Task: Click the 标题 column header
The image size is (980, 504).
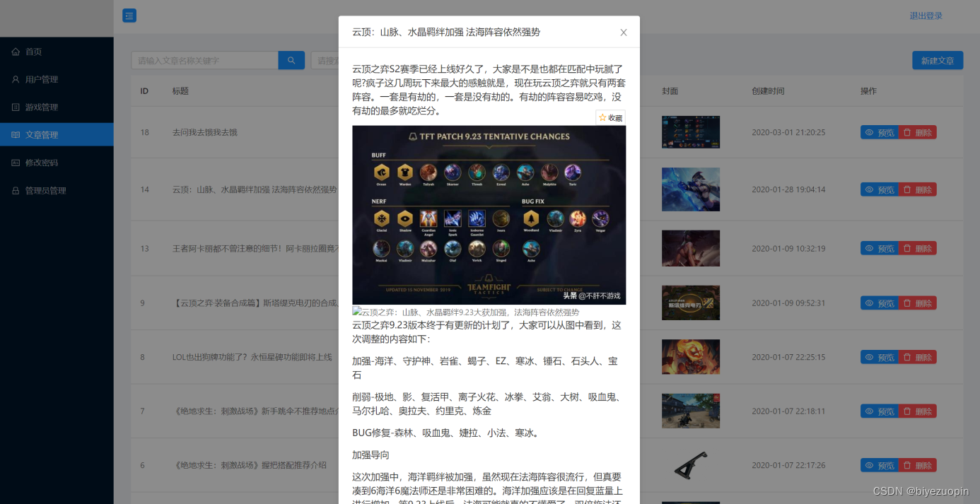Action: [x=180, y=91]
